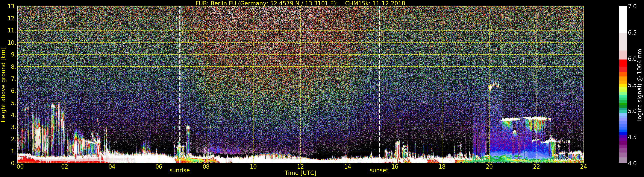The width and height of the screenshot is (644, 177).
Task: Click the '1.' height tick label
Action: [13, 151]
